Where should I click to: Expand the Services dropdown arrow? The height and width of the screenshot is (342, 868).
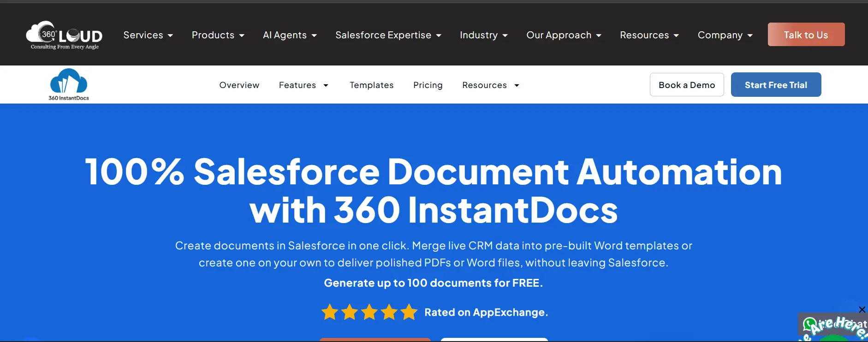tap(170, 35)
